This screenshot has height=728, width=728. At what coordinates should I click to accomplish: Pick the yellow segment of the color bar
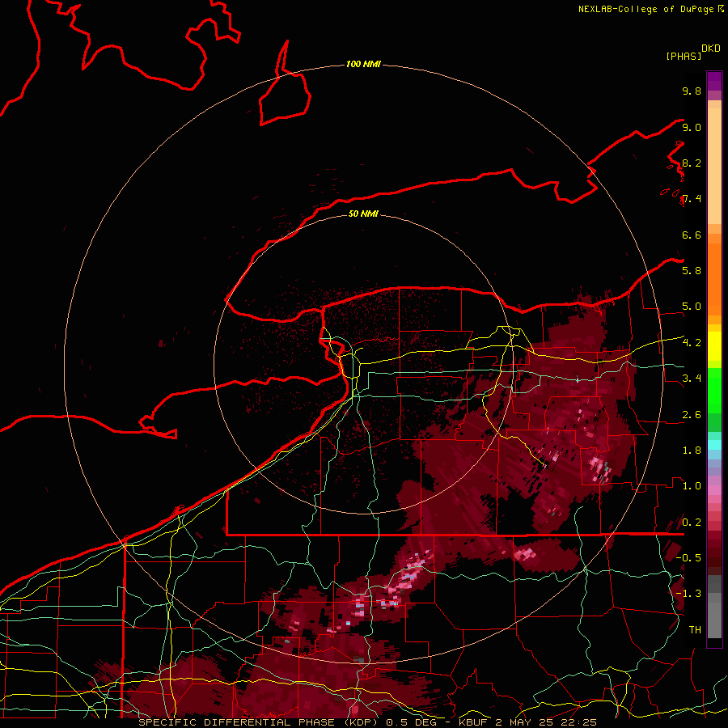point(714,346)
